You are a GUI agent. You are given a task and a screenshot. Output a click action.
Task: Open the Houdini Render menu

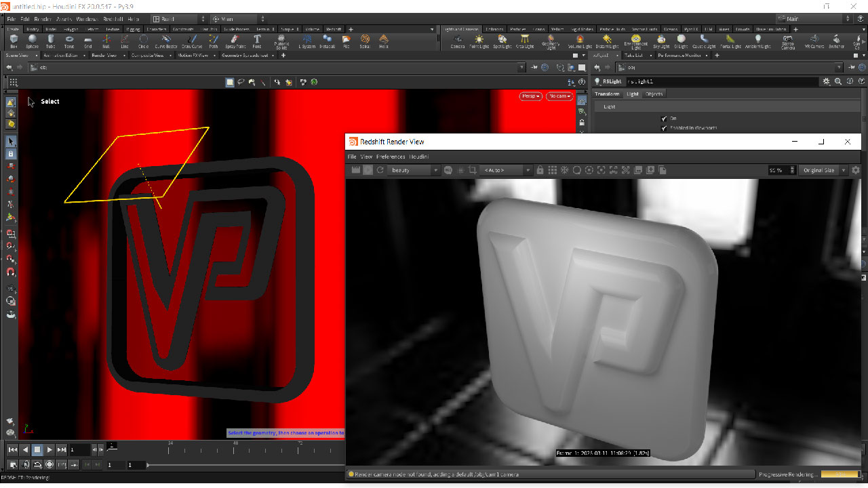(42, 19)
